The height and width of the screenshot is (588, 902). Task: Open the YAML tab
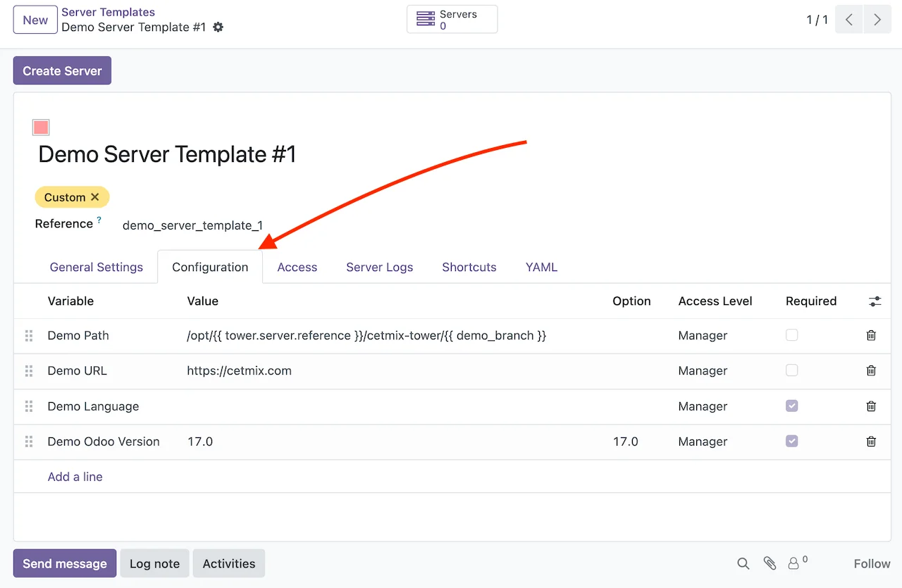541,268
